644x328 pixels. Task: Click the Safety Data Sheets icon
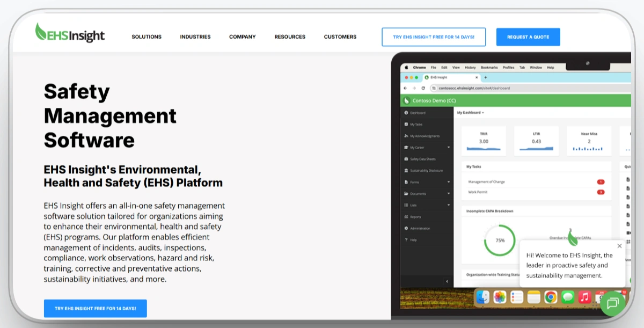pos(406,159)
